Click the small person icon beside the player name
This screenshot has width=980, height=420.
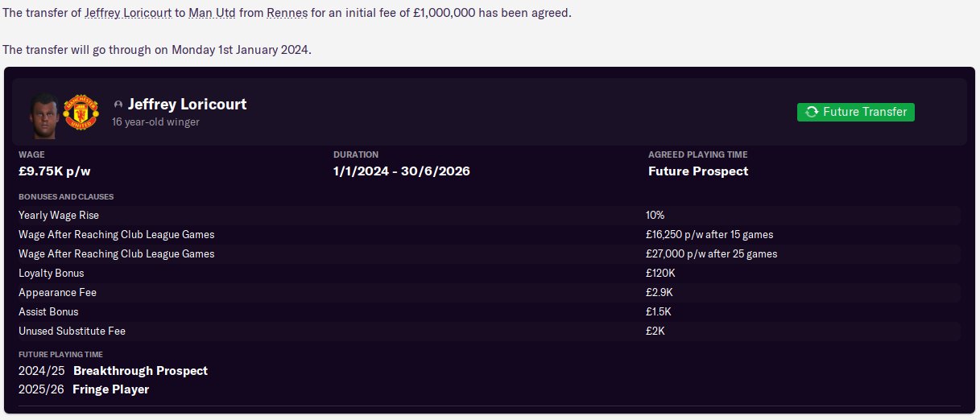click(118, 105)
